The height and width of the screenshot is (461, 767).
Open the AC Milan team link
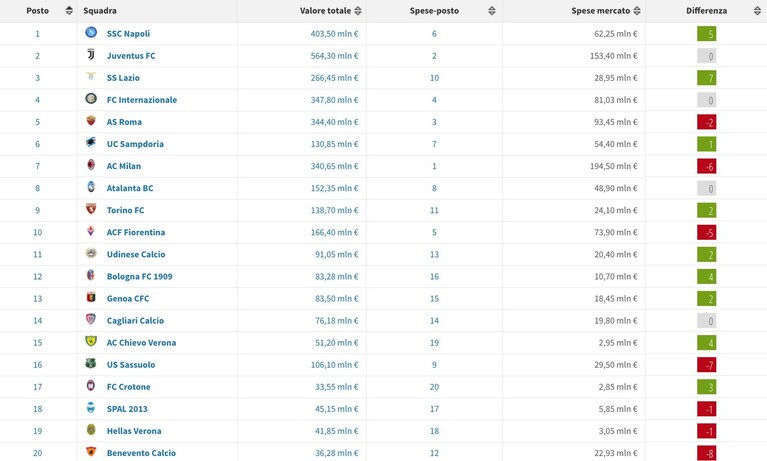(124, 166)
